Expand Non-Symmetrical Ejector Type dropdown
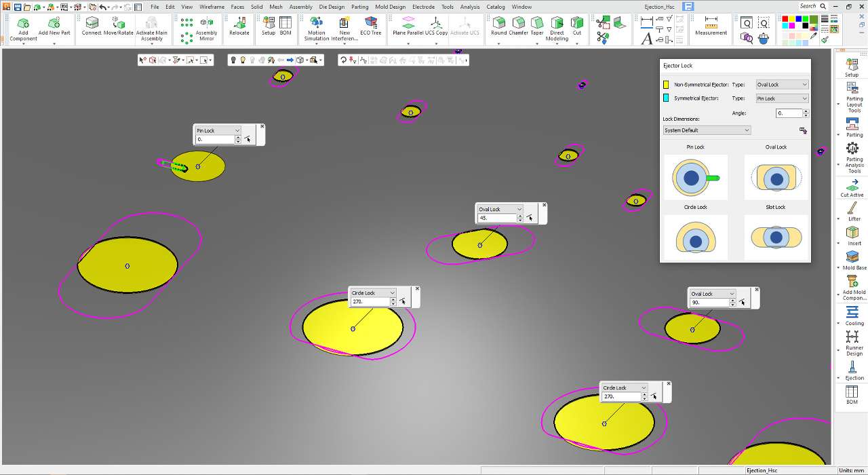Viewport: 868px width, 475px height. [x=782, y=85]
